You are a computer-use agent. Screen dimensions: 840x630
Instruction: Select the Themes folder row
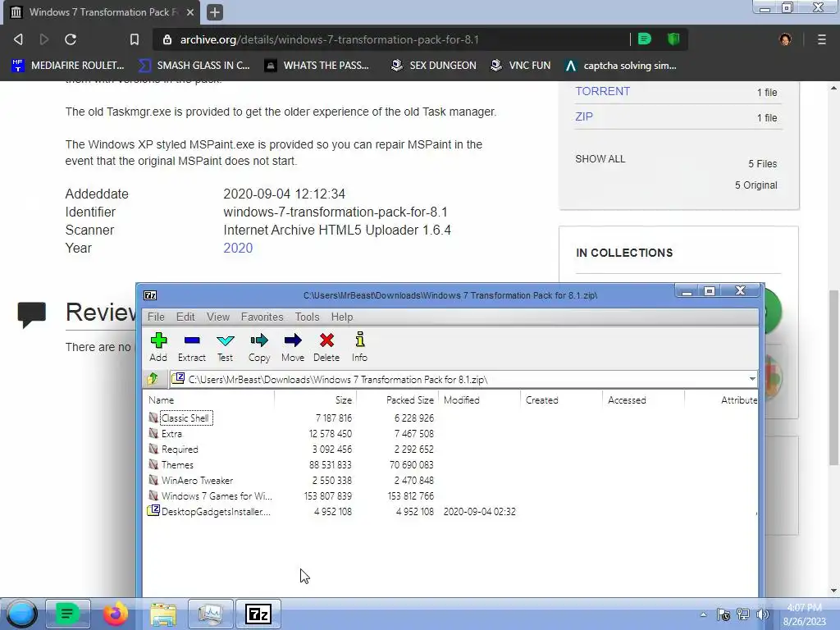[177, 464]
